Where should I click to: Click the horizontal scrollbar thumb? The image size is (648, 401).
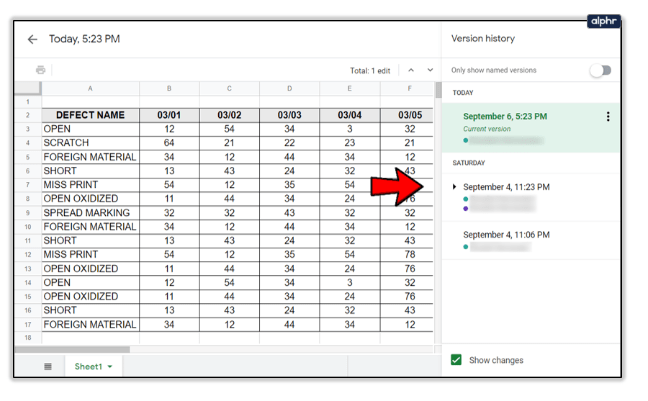point(72,350)
